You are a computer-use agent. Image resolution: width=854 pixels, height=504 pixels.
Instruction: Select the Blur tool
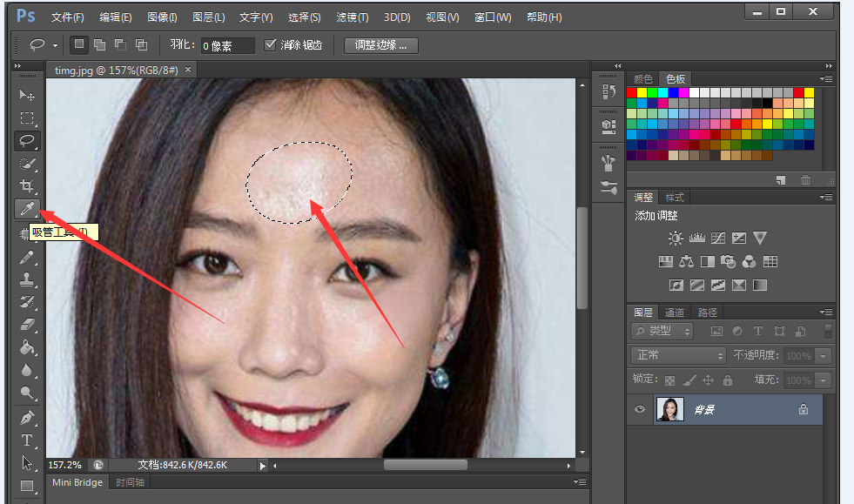coord(27,370)
